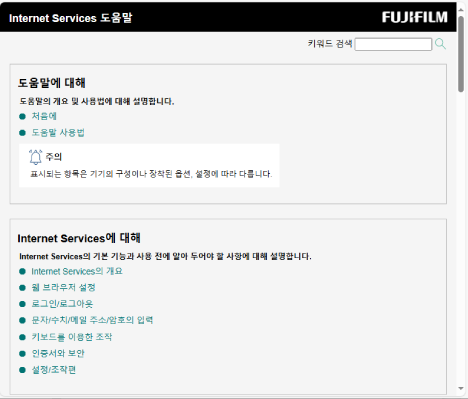Click the 키워드 검색 label
The width and height of the screenshot is (468, 399).
[x=330, y=44]
